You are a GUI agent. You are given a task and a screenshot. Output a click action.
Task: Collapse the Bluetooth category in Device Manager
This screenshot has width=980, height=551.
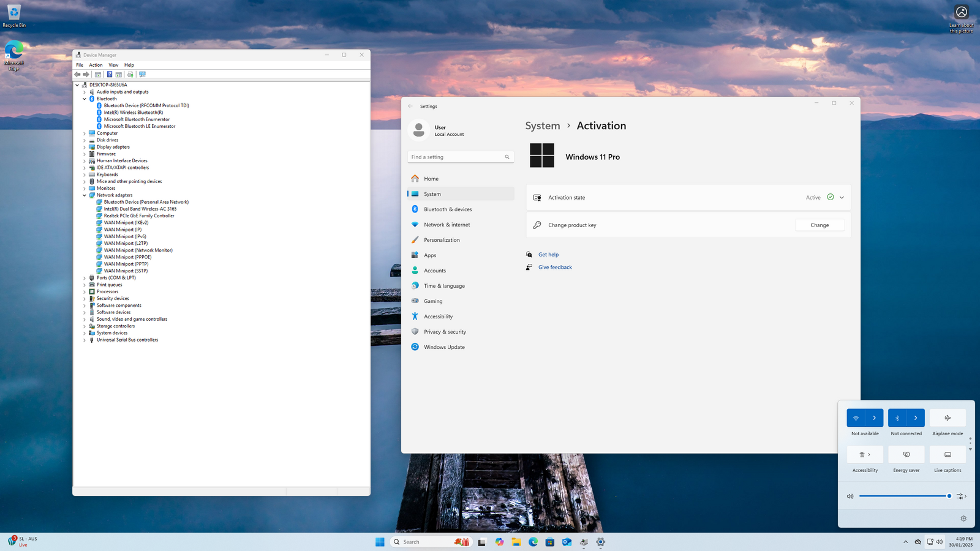pos(85,99)
